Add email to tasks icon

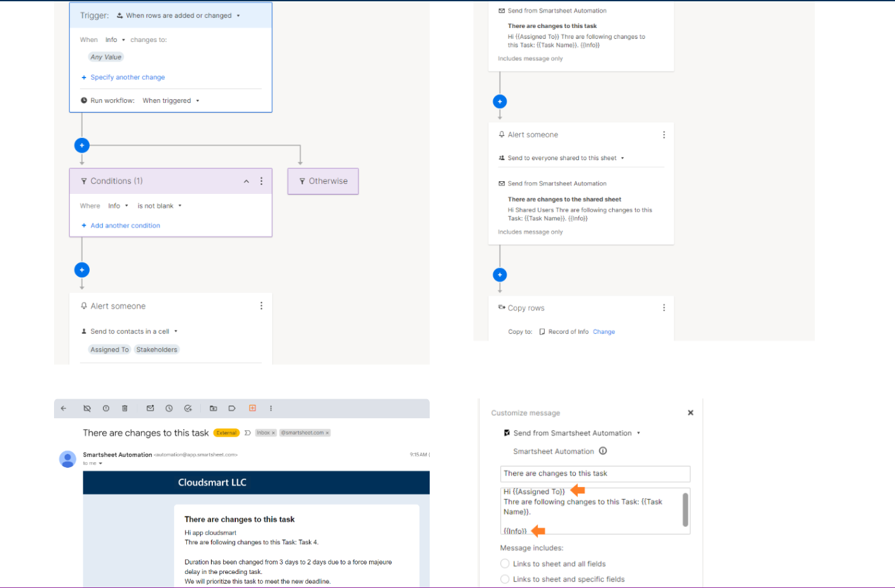pyautogui.click(x=188, y=409)
